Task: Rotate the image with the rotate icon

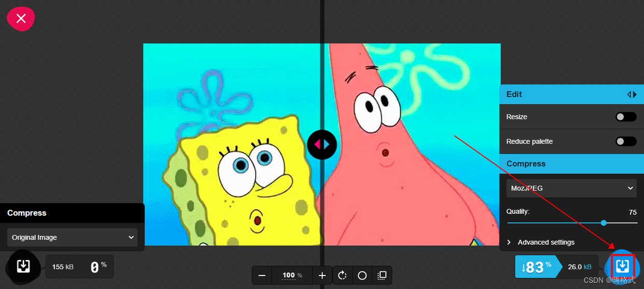Action: tap(342, 276)
